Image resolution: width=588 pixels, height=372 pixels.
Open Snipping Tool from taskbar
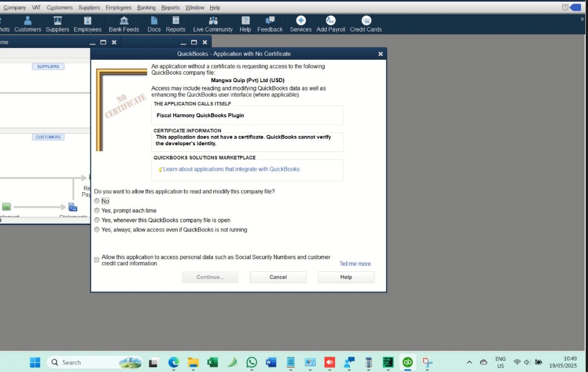pos(427,362)
